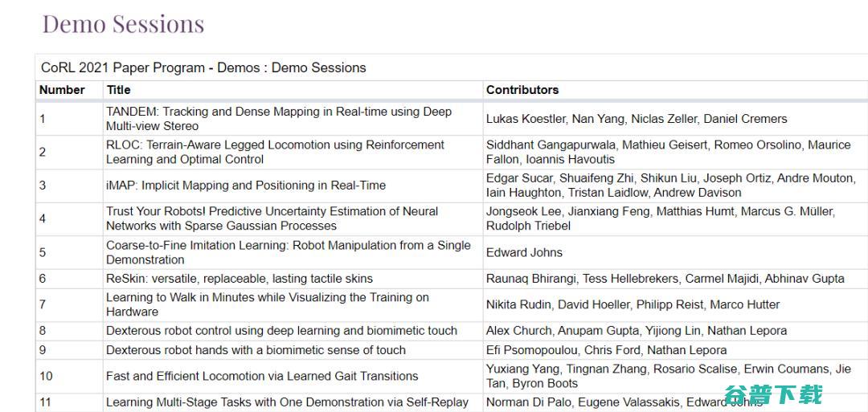The height and width of the screenshot is (412, 868).
Task: Click Fast and Efficient Locomotion title
Action: [x=262, y=376]
